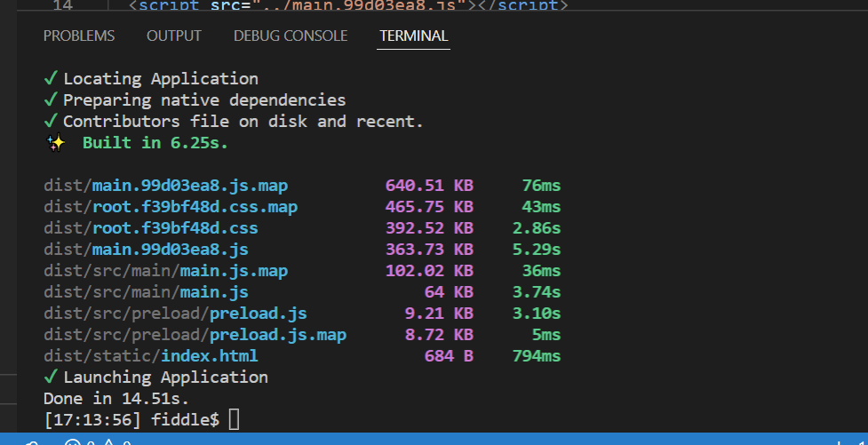Click the 102.02 KB size value
The height and width of the screenshot is (445, 868).
[x=430, y=271]
